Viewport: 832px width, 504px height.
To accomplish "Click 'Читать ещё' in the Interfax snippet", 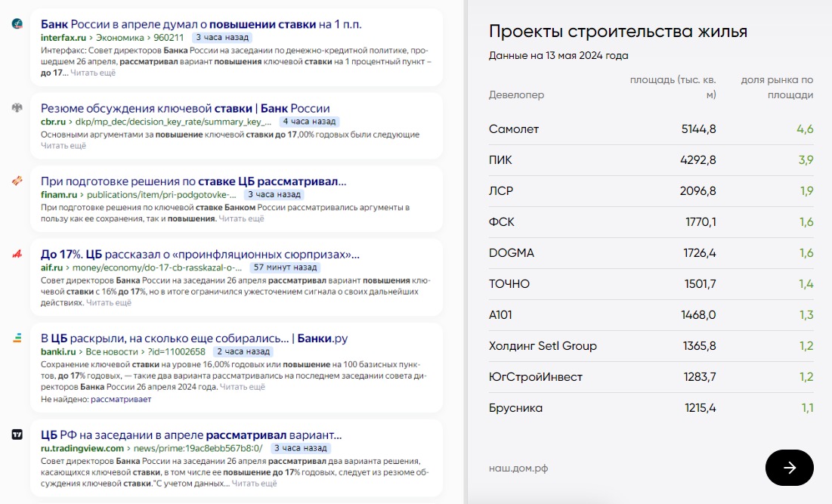I will (93, 73).
